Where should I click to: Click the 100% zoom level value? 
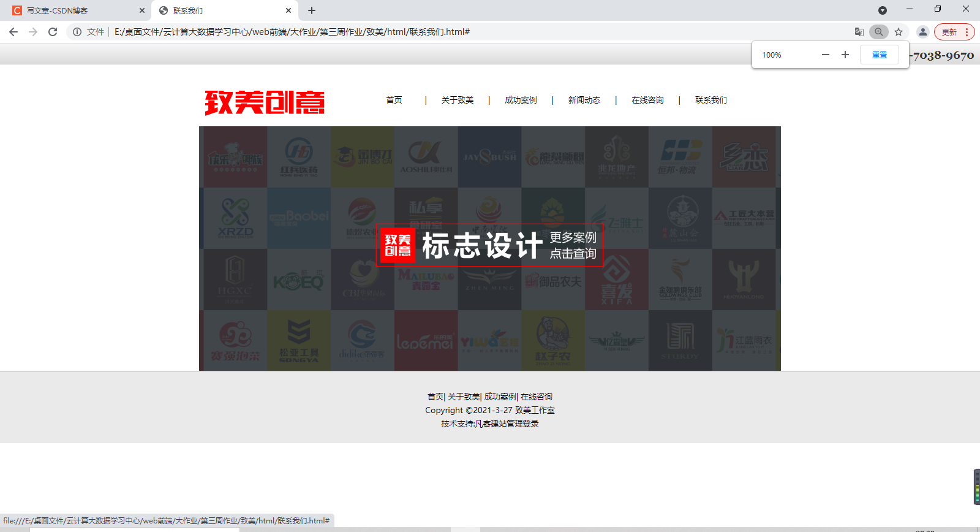pyautogui.click(x=772, y=55)
